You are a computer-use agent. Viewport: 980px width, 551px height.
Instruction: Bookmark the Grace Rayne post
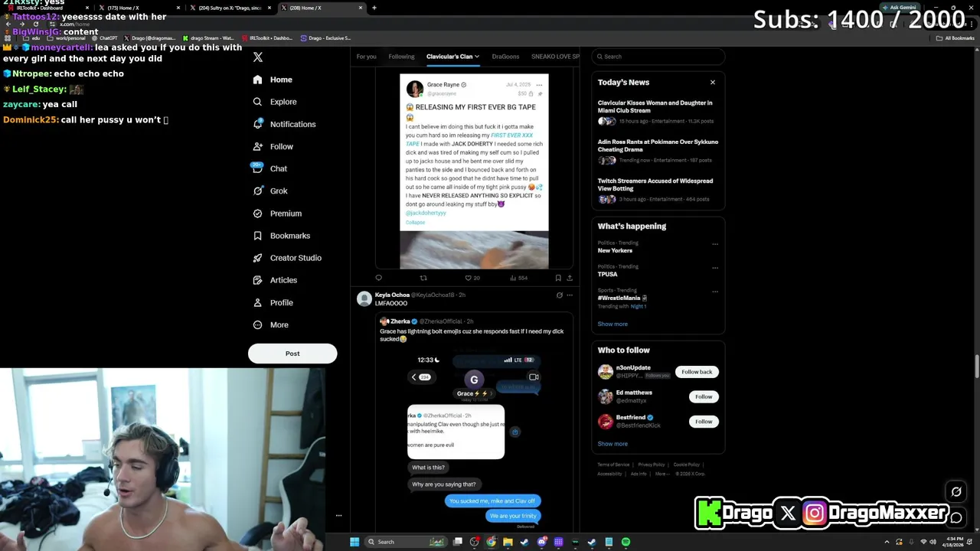[558, 278]
